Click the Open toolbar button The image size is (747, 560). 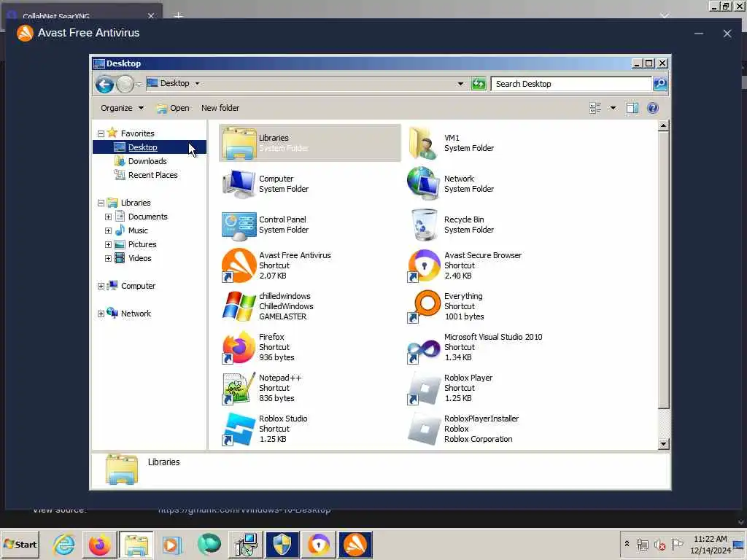[174, 108]
